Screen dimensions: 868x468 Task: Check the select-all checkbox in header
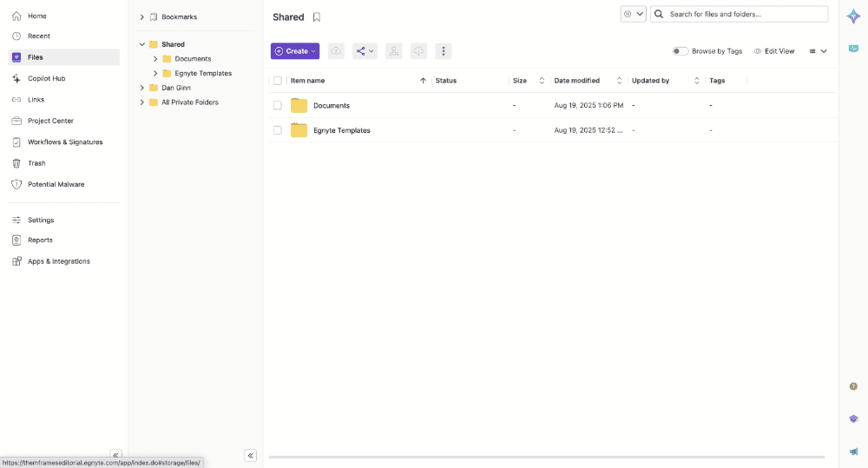click(278, 81)
